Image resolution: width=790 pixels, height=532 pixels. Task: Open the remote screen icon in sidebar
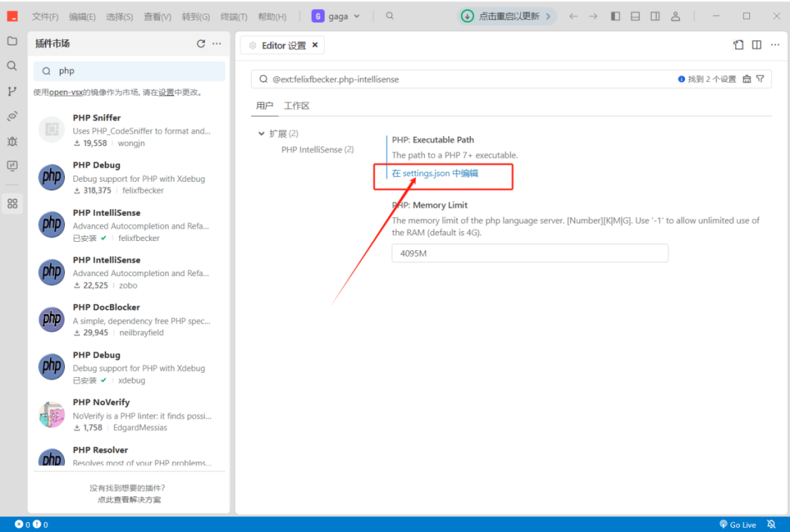[x=12, y=165]
